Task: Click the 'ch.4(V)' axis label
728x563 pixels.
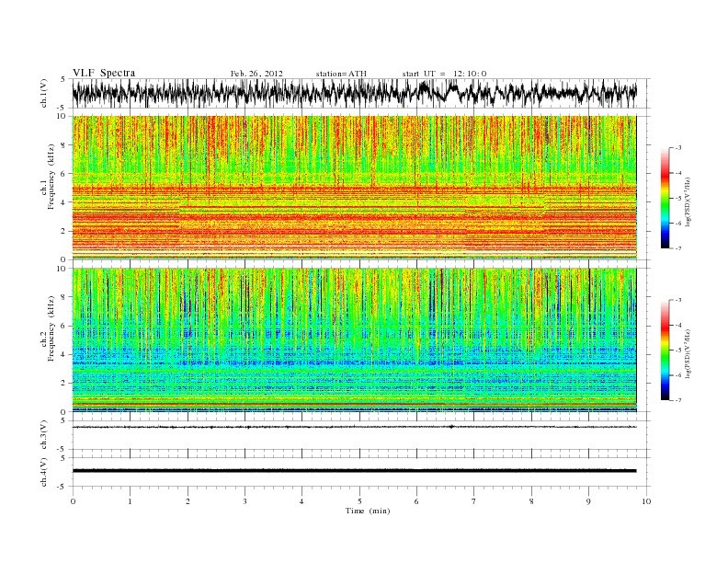Action: pos(44,472)
